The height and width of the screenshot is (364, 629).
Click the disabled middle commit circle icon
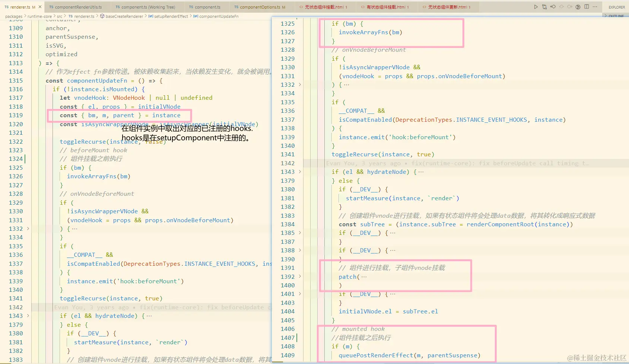coord(562,7)
